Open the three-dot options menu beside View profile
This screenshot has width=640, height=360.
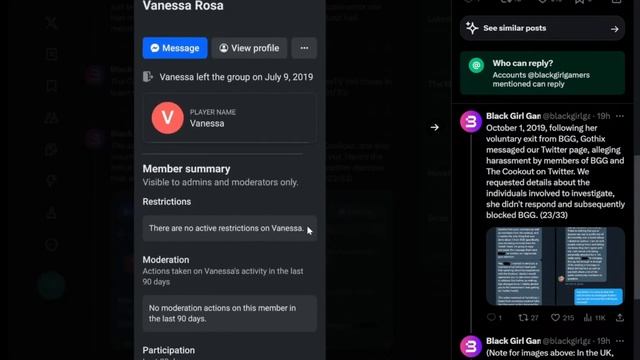click(x=304, y=48)
